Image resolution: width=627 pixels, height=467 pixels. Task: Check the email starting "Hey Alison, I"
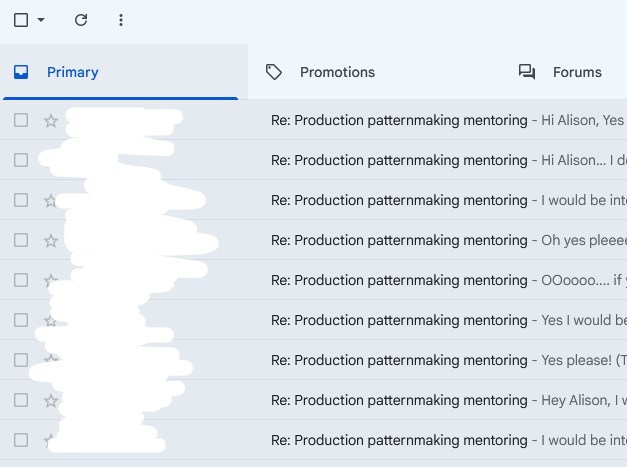click(21, 400)
